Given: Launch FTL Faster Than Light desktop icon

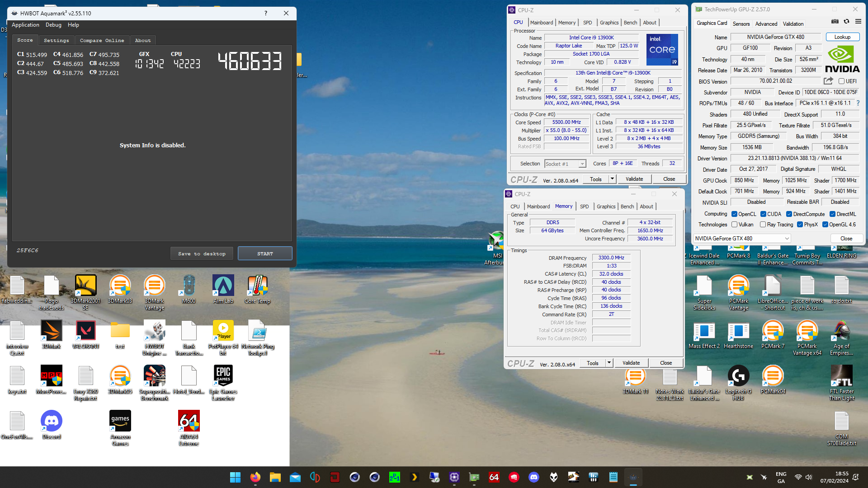Looking at the screenshot, I should tap(842, 382).
